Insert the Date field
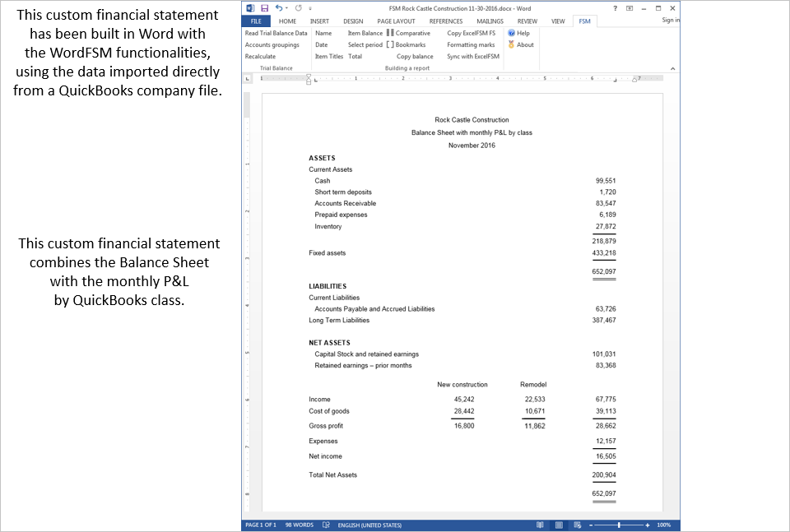 [322, 44]
